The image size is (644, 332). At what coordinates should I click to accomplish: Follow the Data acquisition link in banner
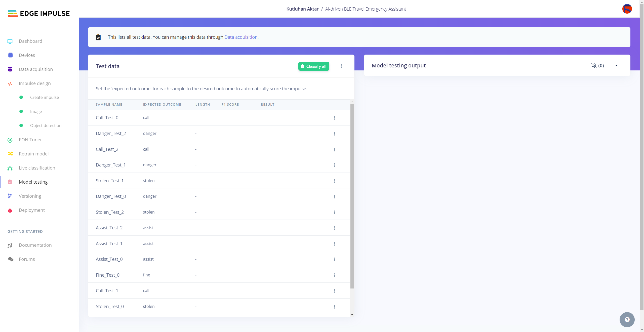[x=241, y=37]
